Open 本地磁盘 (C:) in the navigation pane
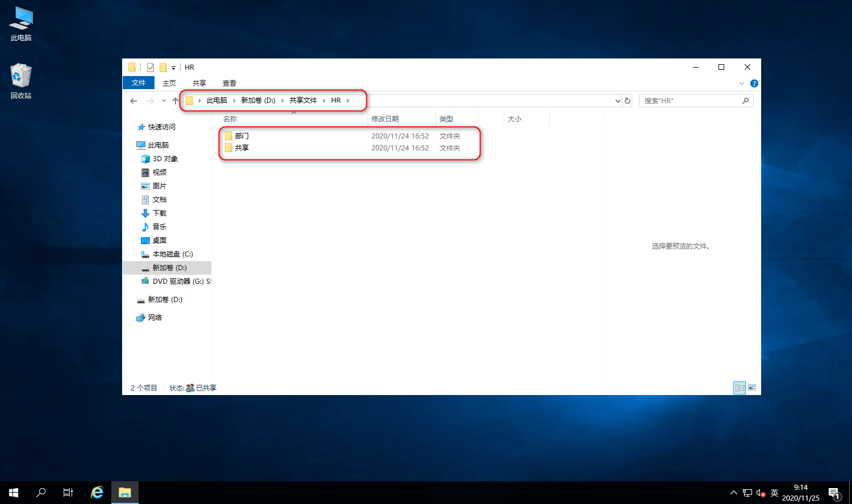Viewport: 852px width, 504px height. [173, 254]
